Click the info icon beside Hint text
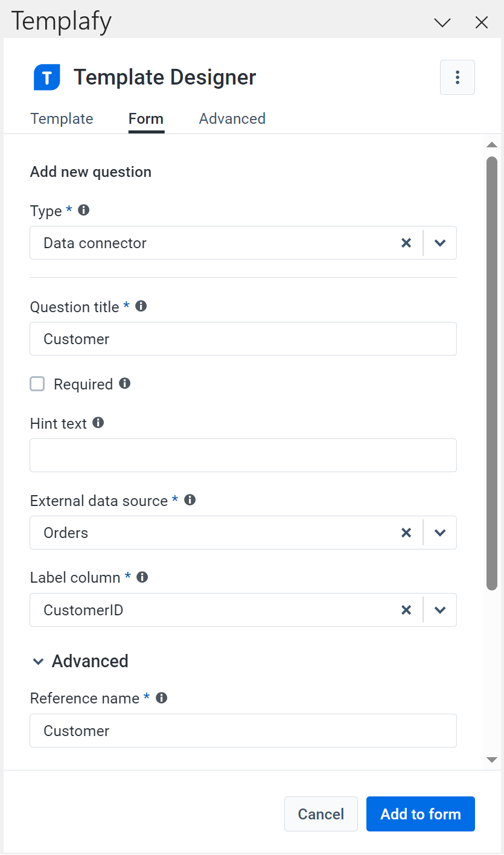Screen dimensions: 504x855 coord(98,423)
